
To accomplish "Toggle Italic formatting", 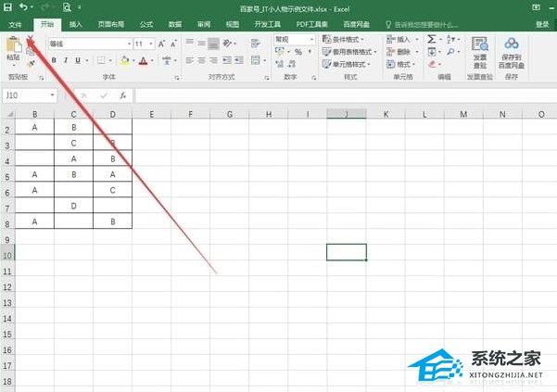I will pyautogui.click(x=66, y=60).
